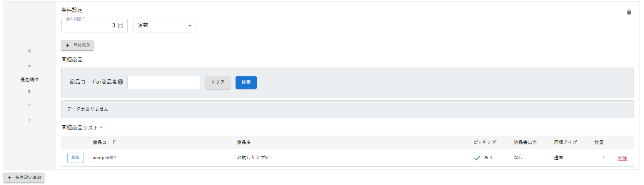Click the green checkmark in the ピッキング column
The height and width of the screenshot is (185, 644).
[477, 158]
